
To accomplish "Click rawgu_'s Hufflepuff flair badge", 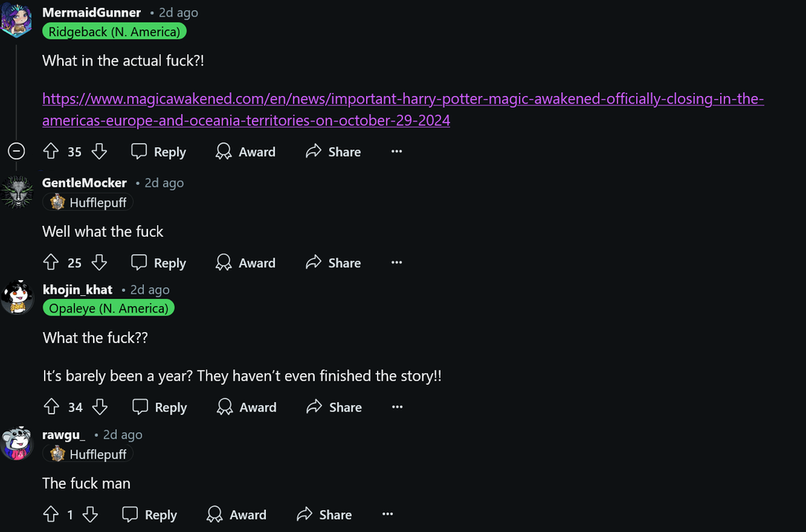I will (x=88, y=454).
